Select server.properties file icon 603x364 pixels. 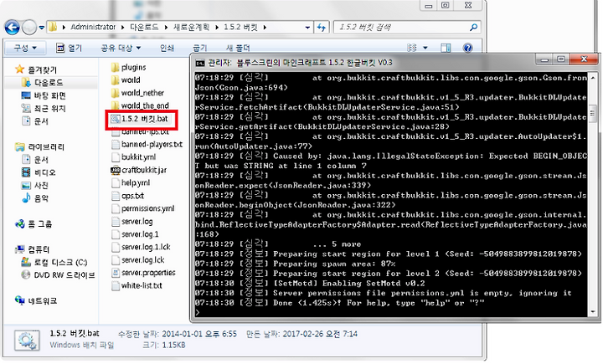(x=116, y=273)
